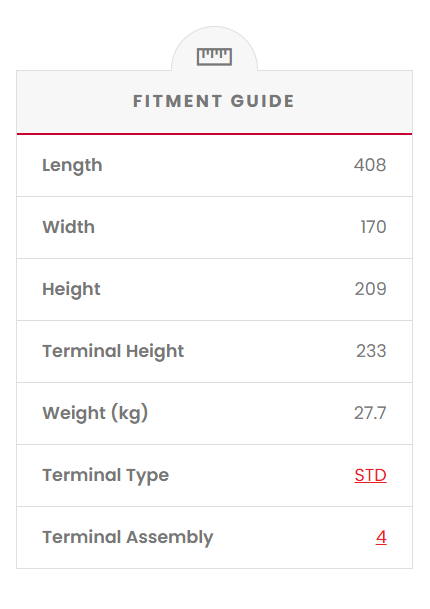The width and height of the screenshot is (430, 609).
Task: Select the Terminal Type label
Action: 106,475
